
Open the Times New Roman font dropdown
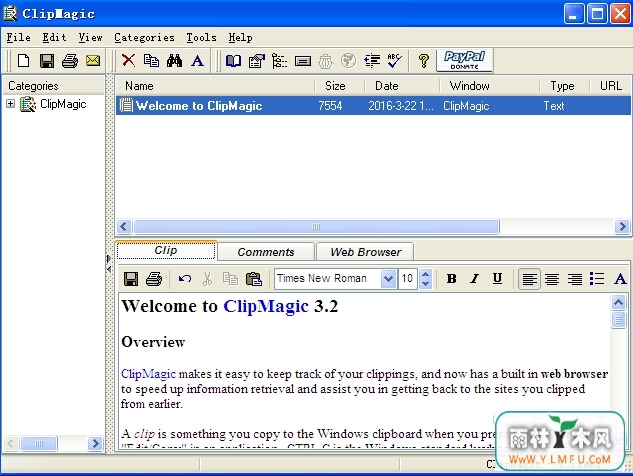click(x=388, y=279)
